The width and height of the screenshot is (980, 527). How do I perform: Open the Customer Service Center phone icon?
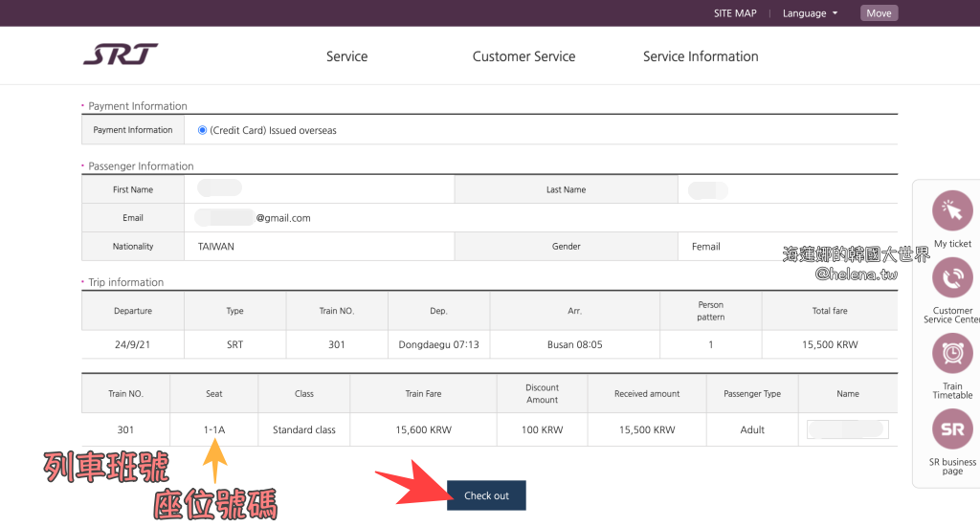(x=951, y=278)
